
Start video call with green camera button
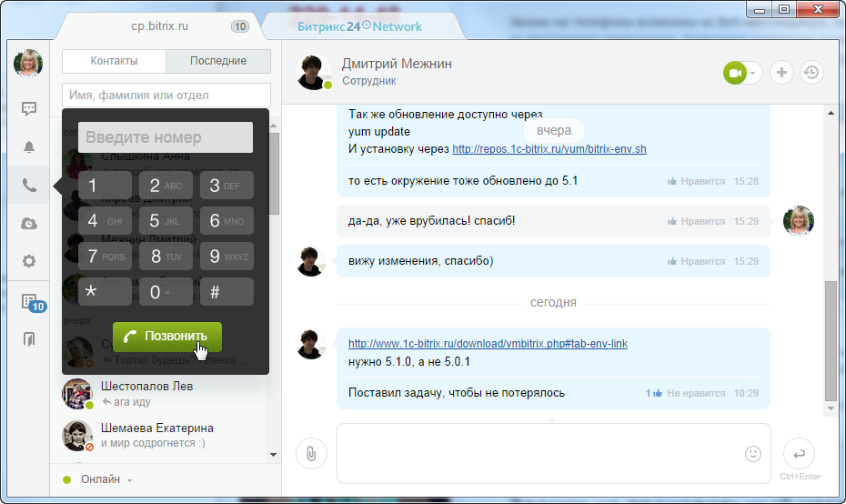tap(735, 73)
